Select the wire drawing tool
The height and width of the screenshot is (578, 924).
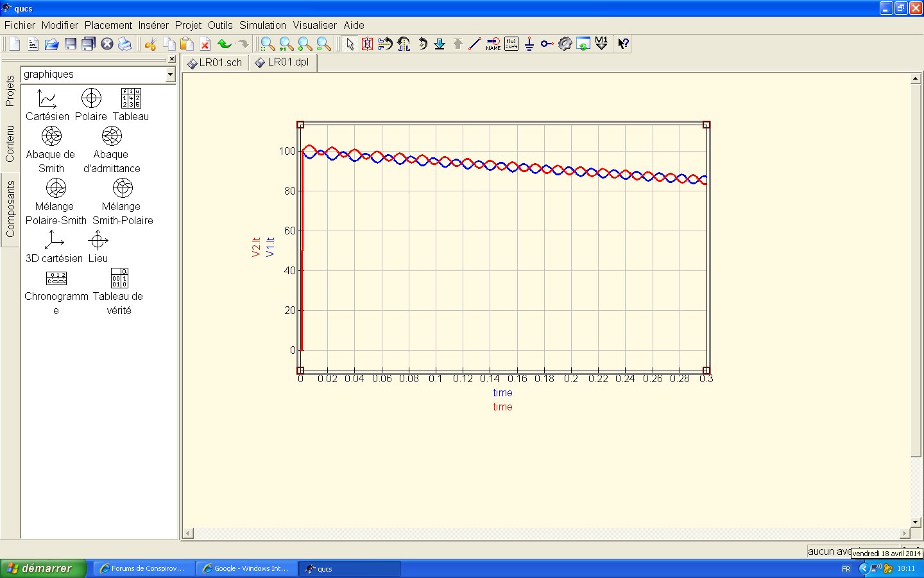click(475, 44)
